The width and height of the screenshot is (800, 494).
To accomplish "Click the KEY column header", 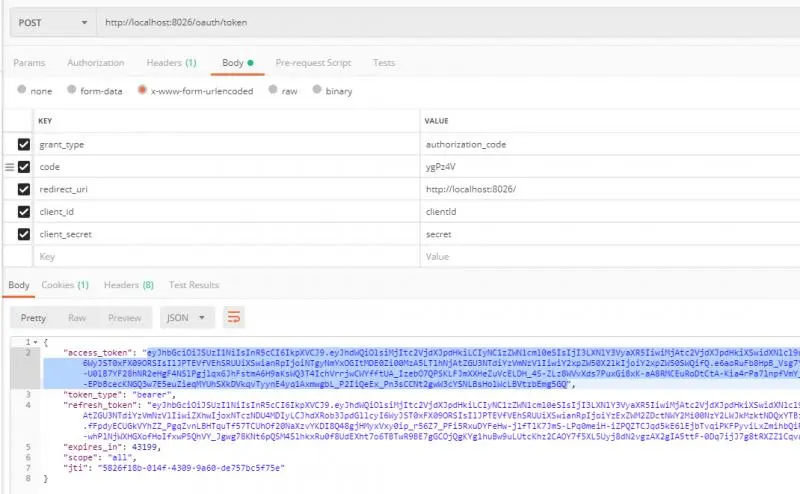I will coord(45,121).
